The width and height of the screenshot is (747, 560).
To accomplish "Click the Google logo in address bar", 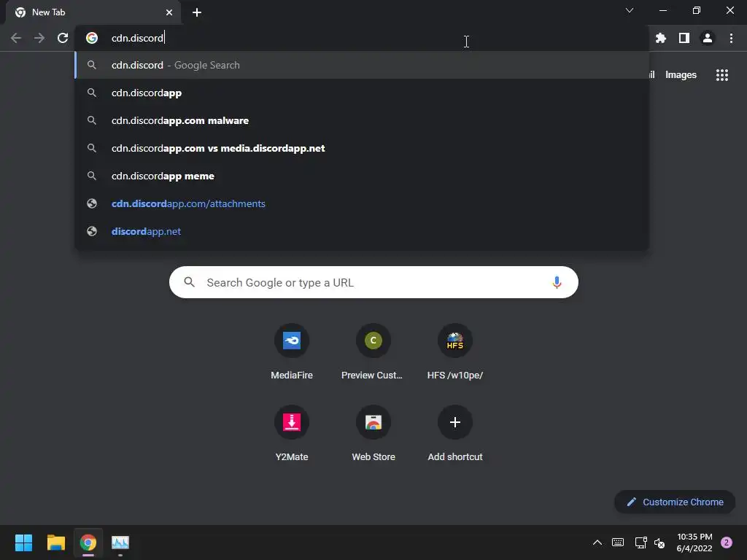I will coord(92,38).
